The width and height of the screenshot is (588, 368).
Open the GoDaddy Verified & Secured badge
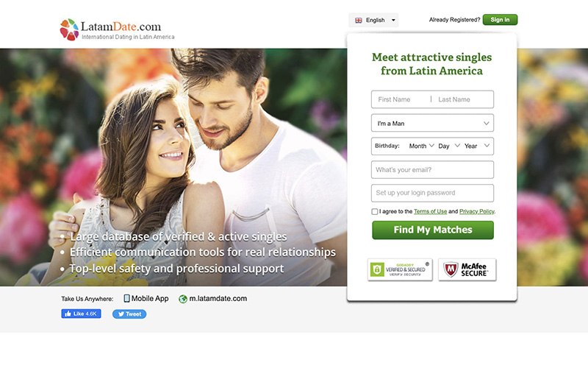(x=400, y=269)
